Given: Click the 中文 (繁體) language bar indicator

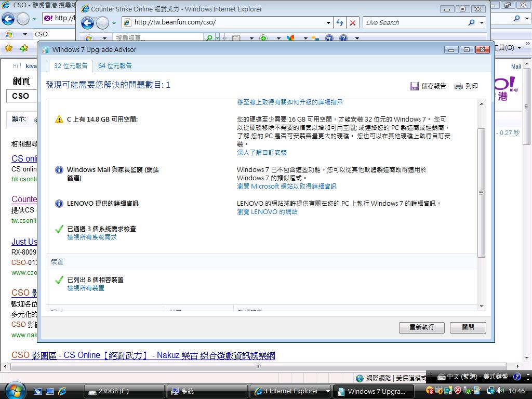Looking at the screenshot, I should tap(473, 377).
